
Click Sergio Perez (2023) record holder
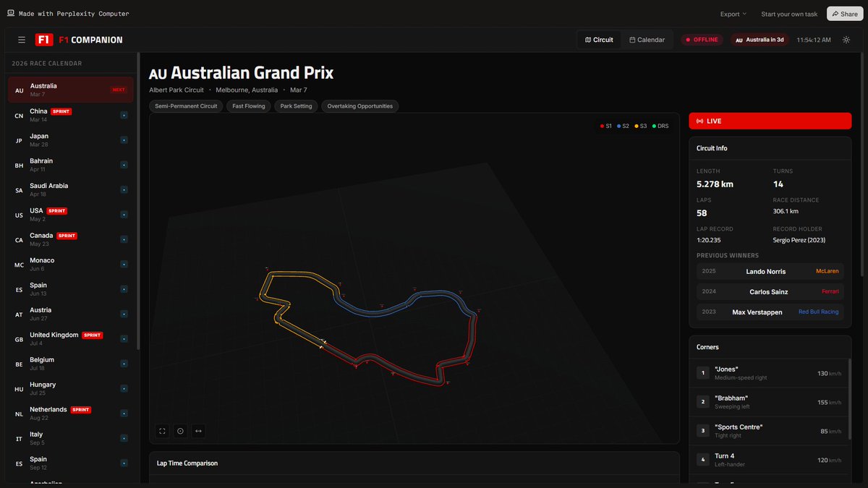pyautogui.click(x=799, y=240)
